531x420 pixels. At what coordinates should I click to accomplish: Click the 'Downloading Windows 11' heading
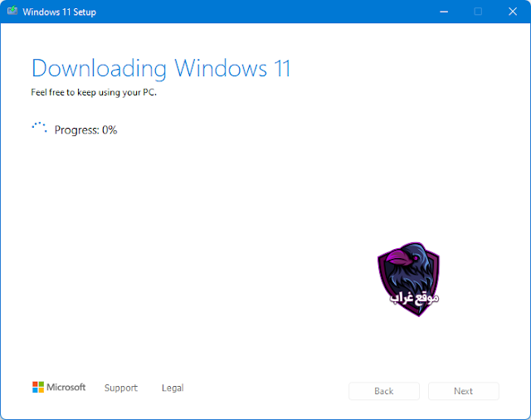(161, 69)
